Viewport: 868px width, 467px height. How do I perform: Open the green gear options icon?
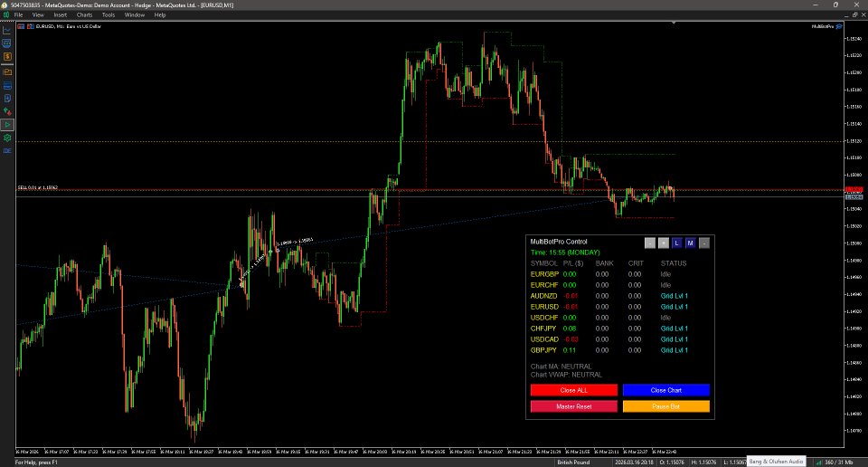7,138
